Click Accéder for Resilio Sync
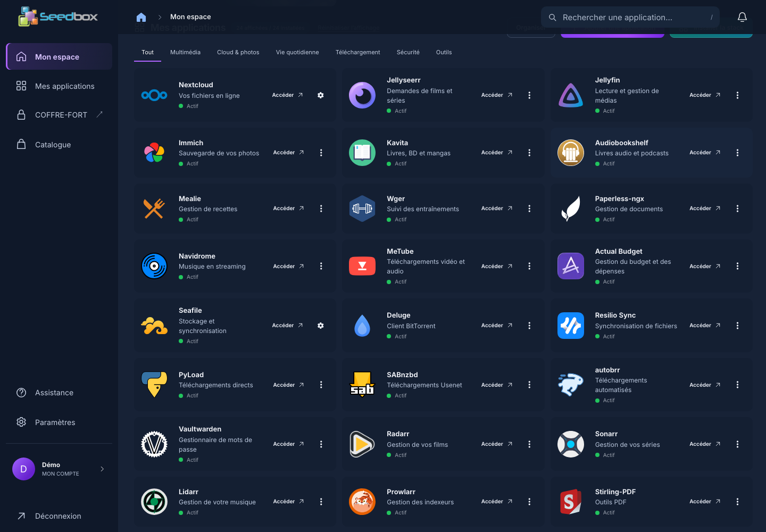 pyautogui.click(x=705, y=326)
